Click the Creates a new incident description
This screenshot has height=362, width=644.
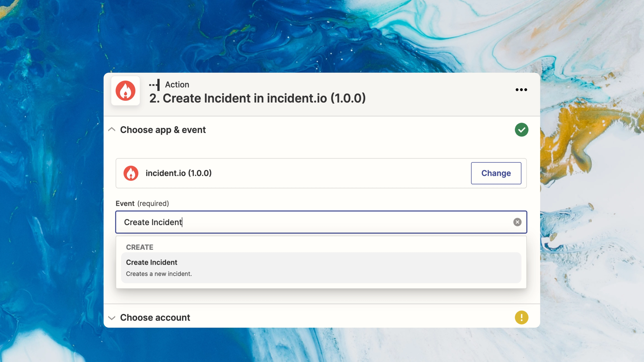pos(159,274)
